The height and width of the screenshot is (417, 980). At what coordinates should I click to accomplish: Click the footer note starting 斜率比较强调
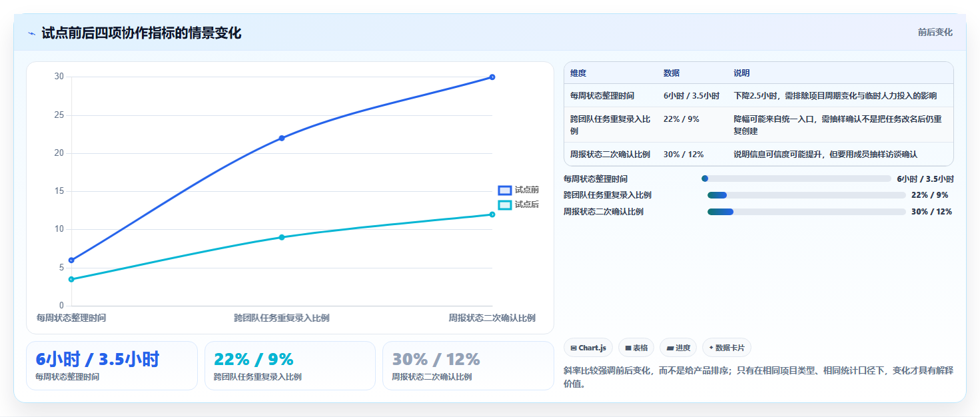coord(758,377)
